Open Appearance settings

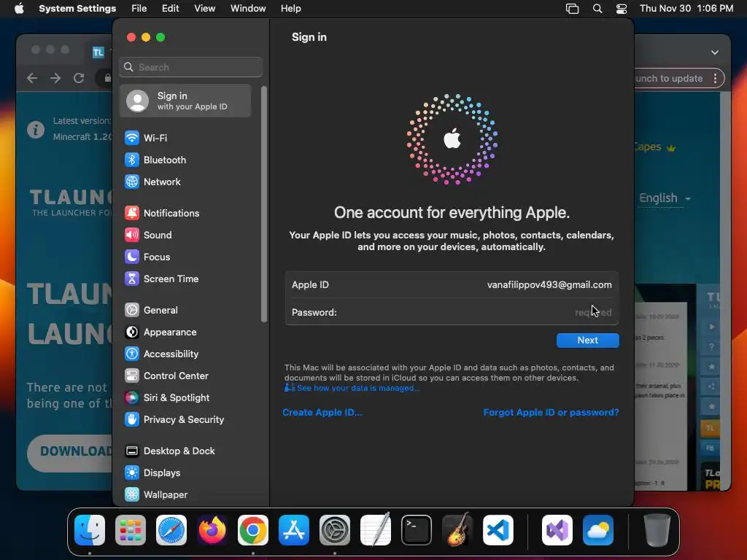click(160, 332)
